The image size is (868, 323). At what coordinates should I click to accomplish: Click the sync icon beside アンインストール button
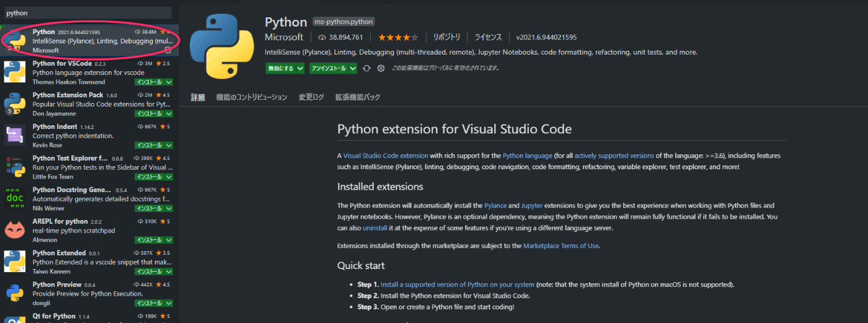[x=366, y=68]
